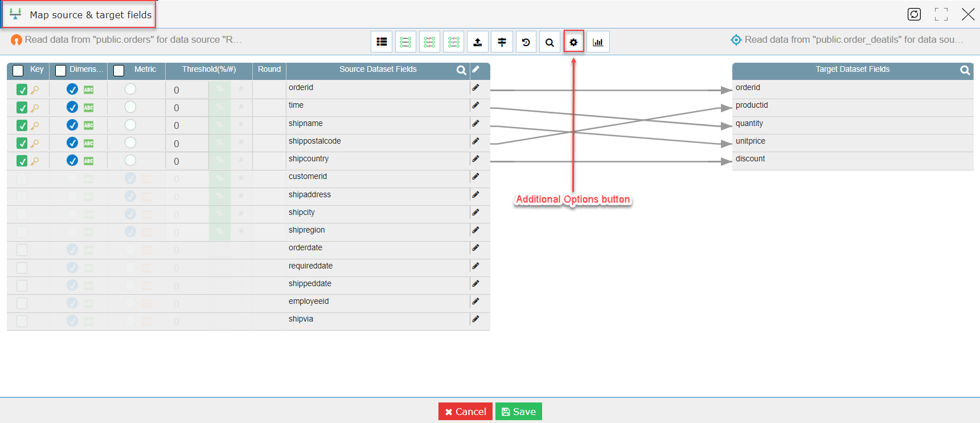Uncheck Key checkbox for orderid row
The height and width of the screenshot is (423, 980).
click(x=22, y=90)
